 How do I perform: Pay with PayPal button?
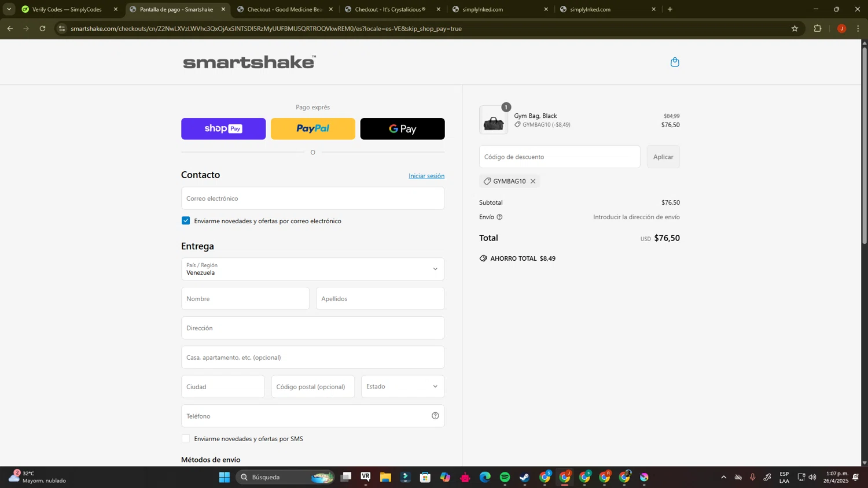tap(313, 129)
